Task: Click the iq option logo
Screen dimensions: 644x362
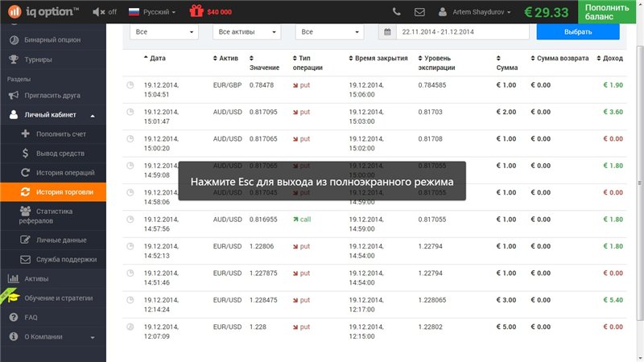Action: tap(40, 12)
